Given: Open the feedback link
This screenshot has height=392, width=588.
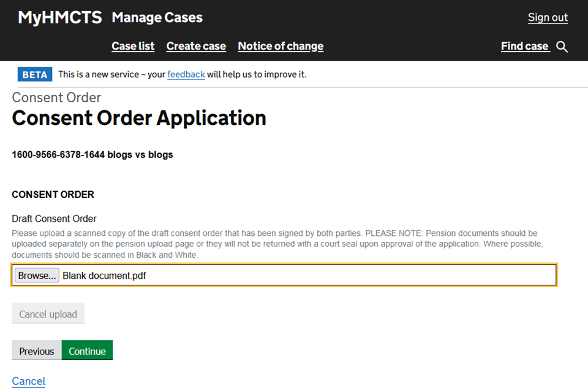Looking at the screenshot, I should (186, 75).
